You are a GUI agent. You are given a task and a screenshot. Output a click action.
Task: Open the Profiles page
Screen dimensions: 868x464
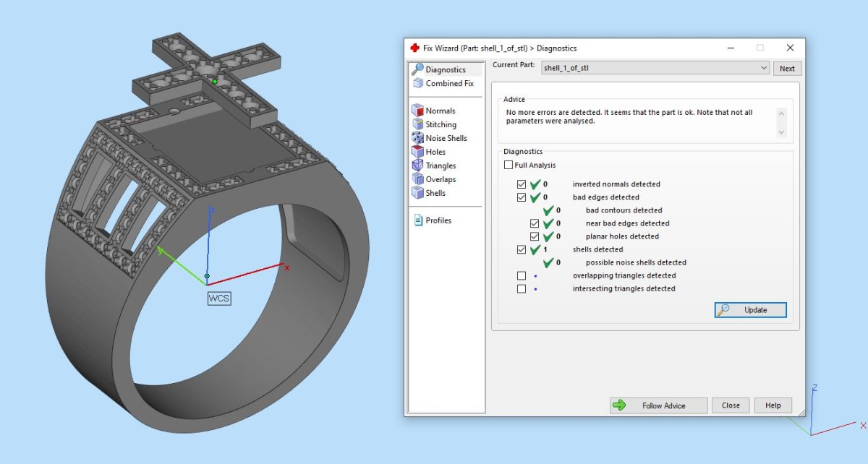pyautogui.click(x=438, y=220)
